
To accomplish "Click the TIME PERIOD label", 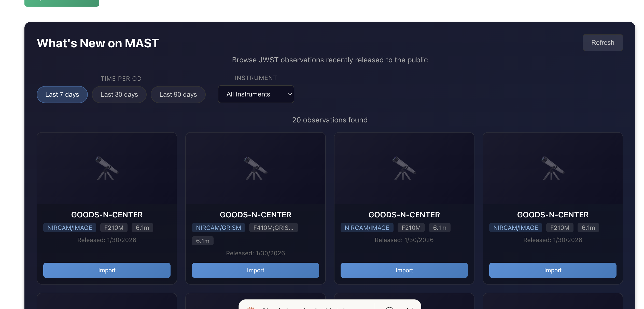I will 121,79.
